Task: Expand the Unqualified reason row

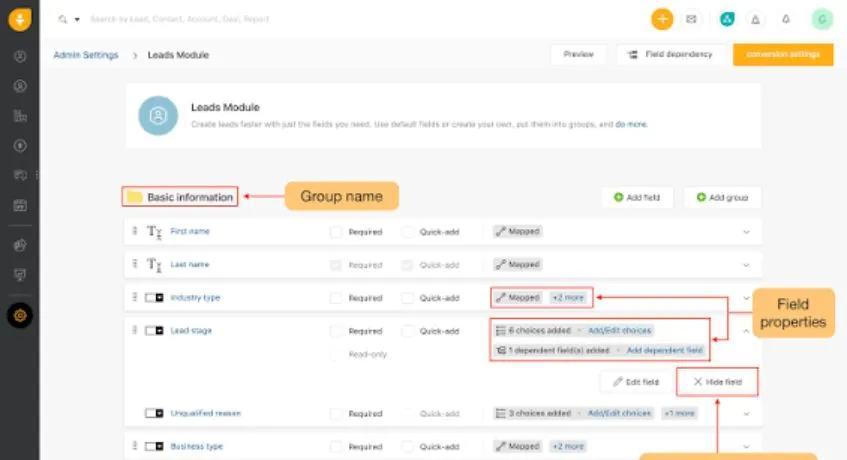Action: (747, 414)
